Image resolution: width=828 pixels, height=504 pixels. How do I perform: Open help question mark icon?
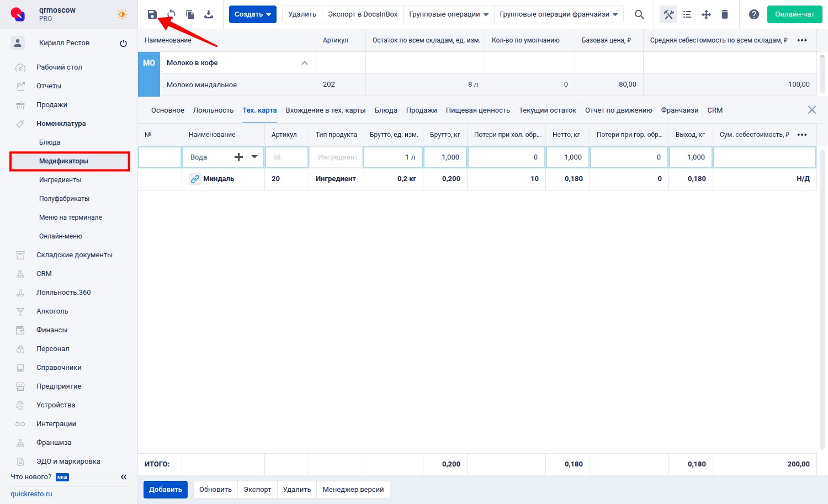(753, 14)
